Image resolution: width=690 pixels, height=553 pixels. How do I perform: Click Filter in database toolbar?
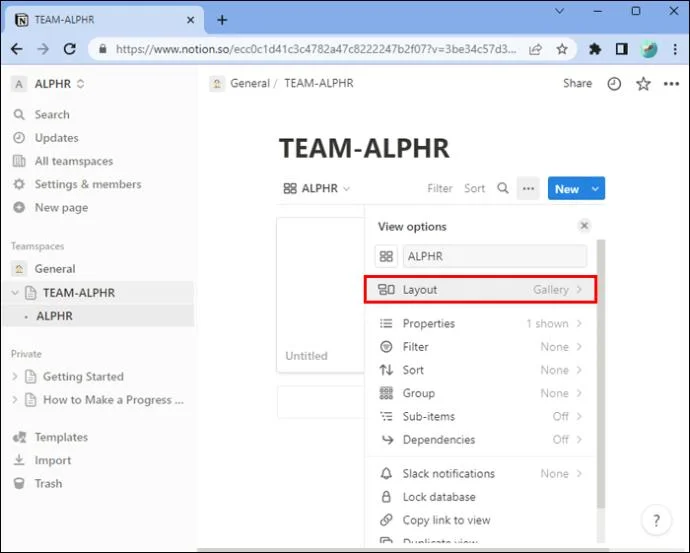coord(440,188)
